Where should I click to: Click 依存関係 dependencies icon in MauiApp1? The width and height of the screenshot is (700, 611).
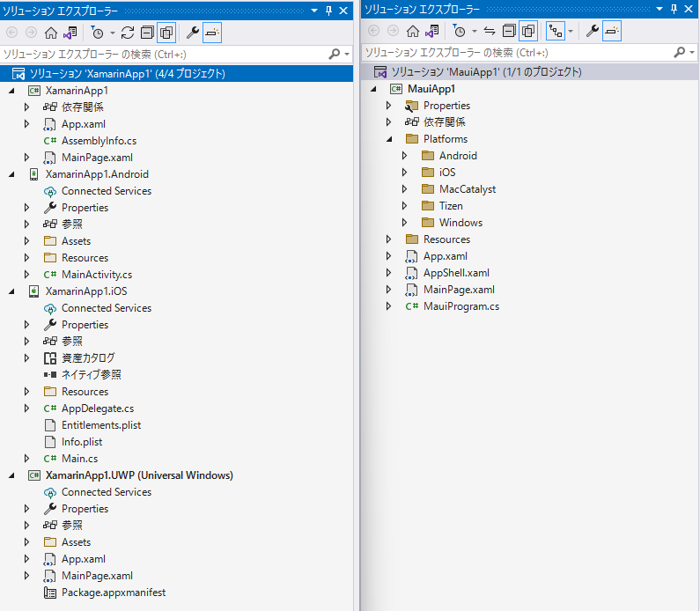pos(411,121)
